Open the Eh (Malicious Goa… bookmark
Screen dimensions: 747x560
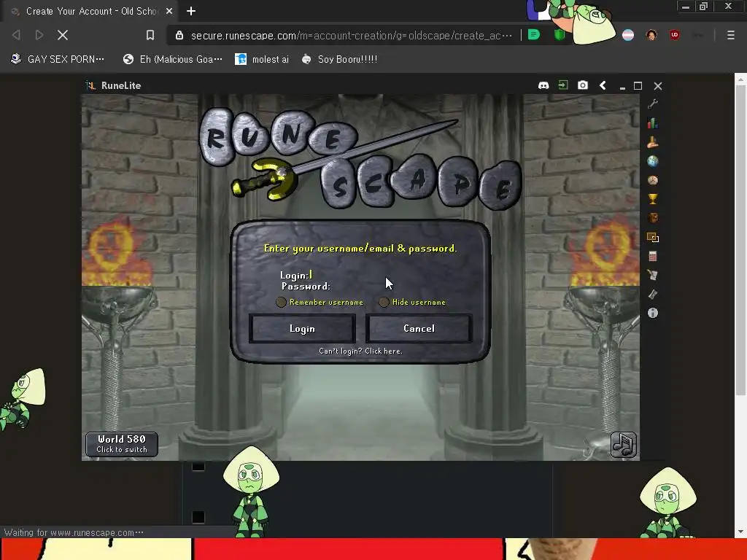coord(172,59)
